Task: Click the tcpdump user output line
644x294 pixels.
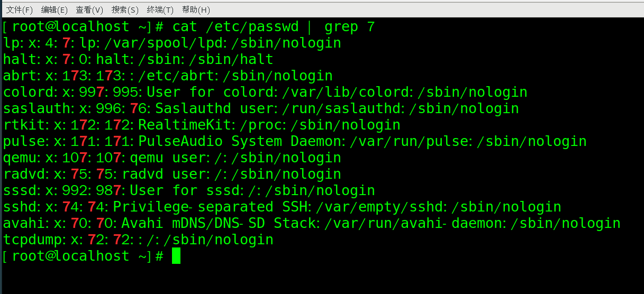Action: [x=138, y=240]
